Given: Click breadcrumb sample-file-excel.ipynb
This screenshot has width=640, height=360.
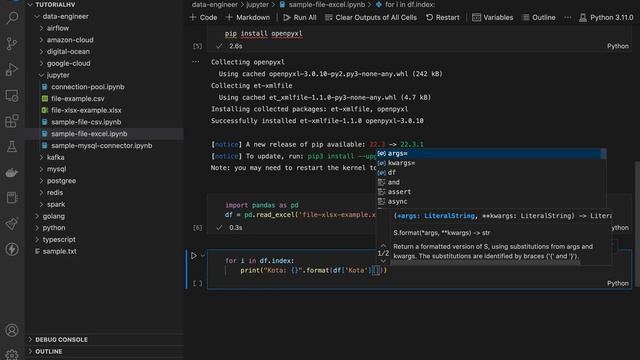Looking at the screenshot, I should pos(326,4).
